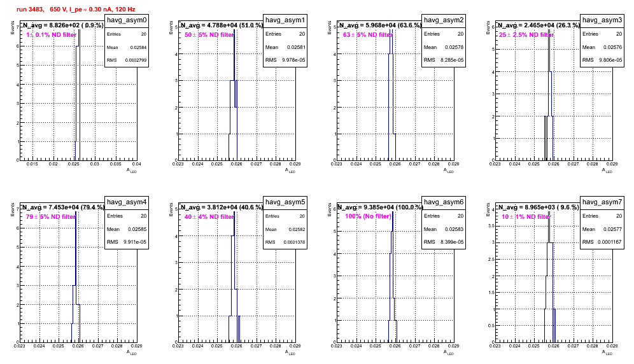
Task: Select the magenta 25± 2.5% ND filter text
Action: (526, 35)
